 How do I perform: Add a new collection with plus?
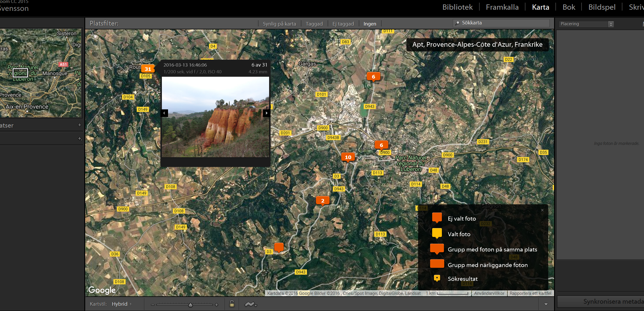[80, 138]
